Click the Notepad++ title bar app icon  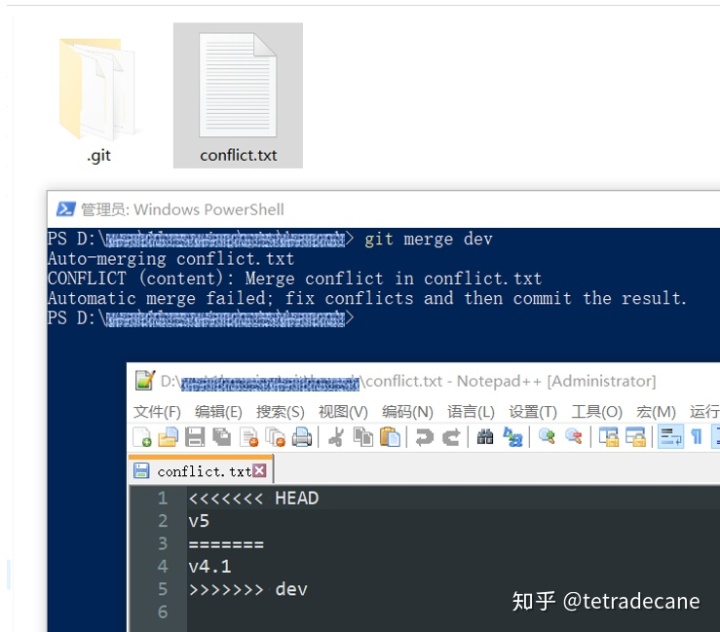point(145,380)
